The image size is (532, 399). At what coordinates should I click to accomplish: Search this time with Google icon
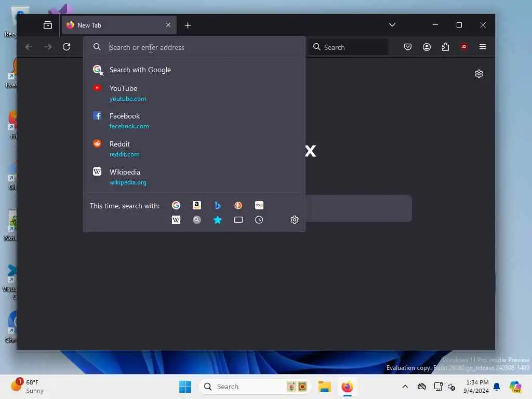click(x=176, y=205)
